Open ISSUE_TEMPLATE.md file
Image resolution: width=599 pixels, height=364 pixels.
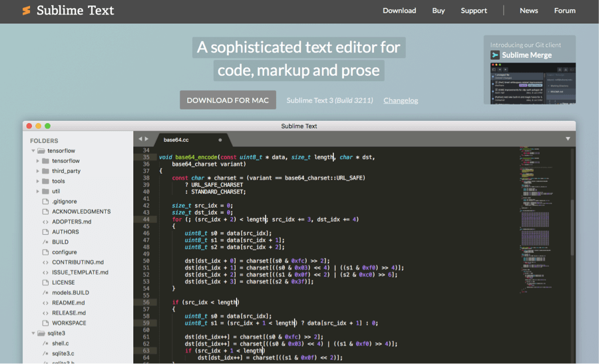(x=80, y=272)
